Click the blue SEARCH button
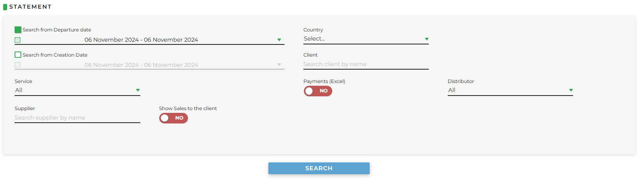 pos(319,168)
